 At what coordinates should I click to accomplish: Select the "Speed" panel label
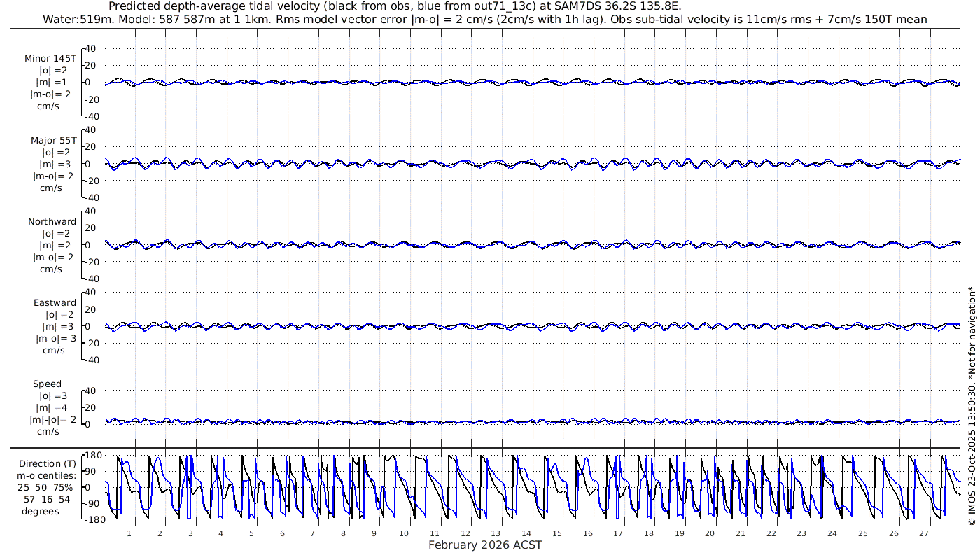48,384
